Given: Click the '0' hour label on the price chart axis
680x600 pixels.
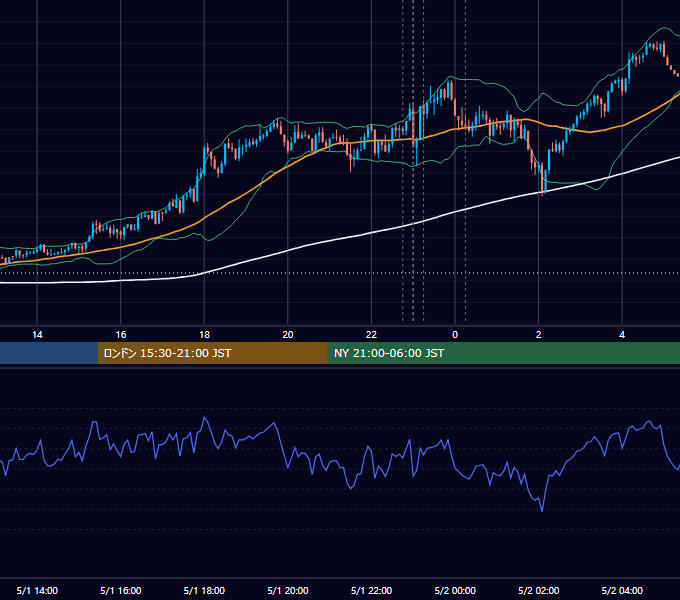Looking at the screenshot, I should (x=455, y=335).
